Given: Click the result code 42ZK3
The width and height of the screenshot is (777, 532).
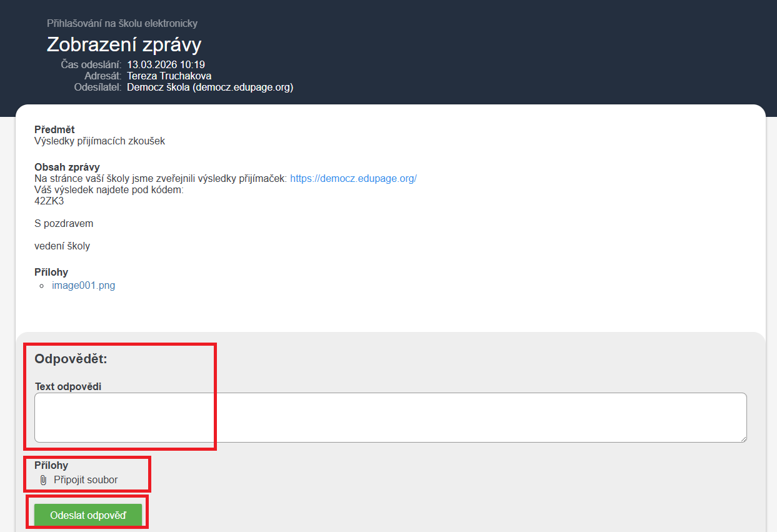Looking at the screenshot, I should point(49,201).
